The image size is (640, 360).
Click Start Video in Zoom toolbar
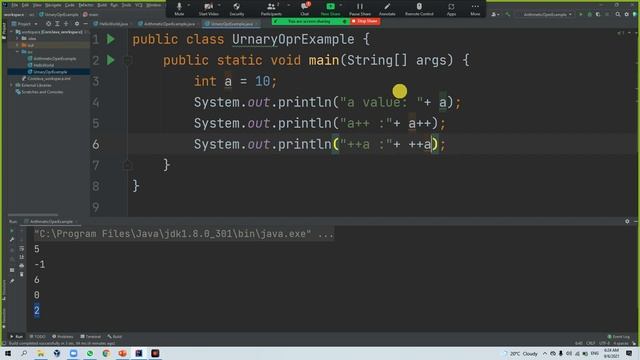pos(208,9)
